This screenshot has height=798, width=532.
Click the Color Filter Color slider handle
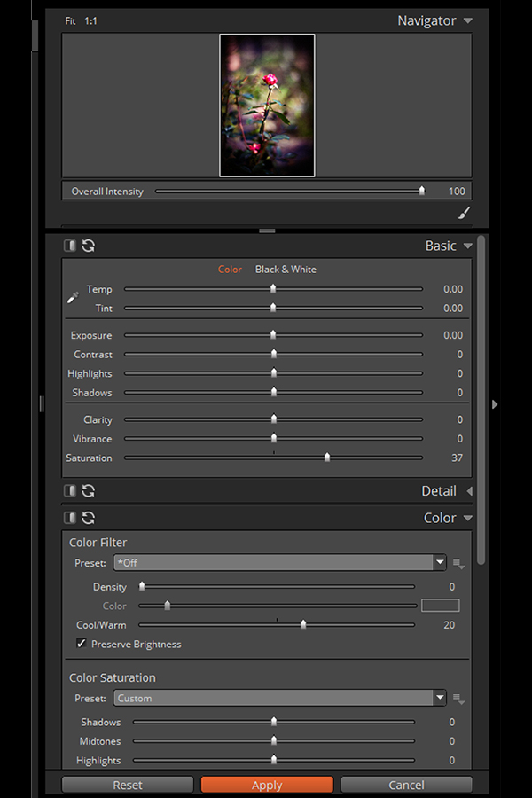167,605
